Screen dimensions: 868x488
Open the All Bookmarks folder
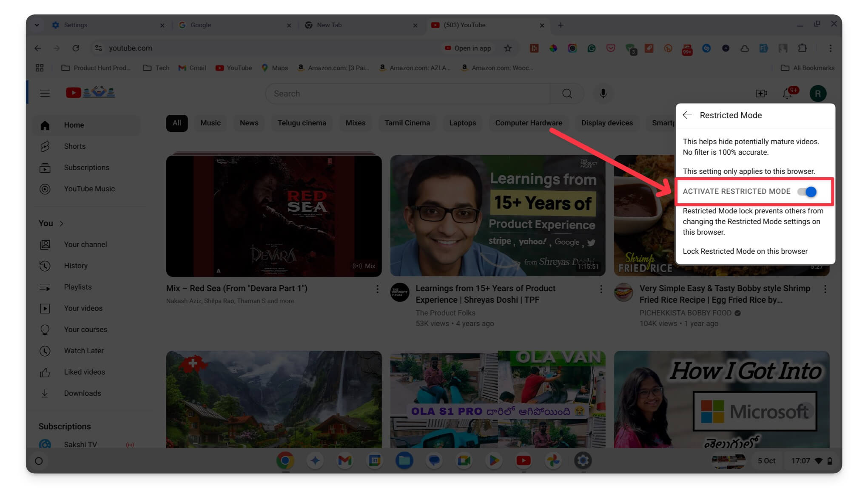click(808, 68)
